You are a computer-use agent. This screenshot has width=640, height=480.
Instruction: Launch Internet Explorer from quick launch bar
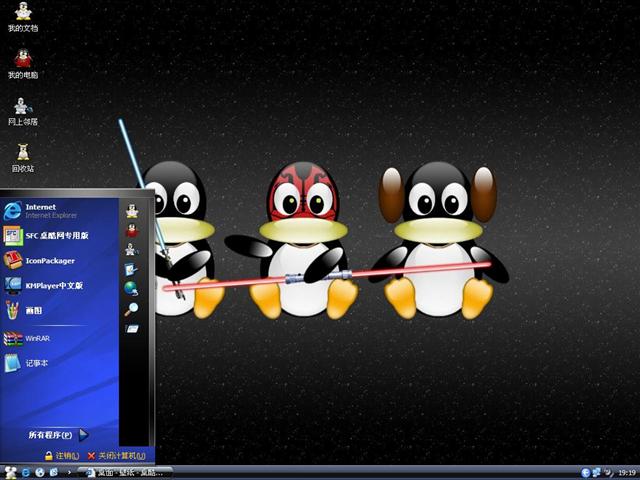[x=26, y=473]
